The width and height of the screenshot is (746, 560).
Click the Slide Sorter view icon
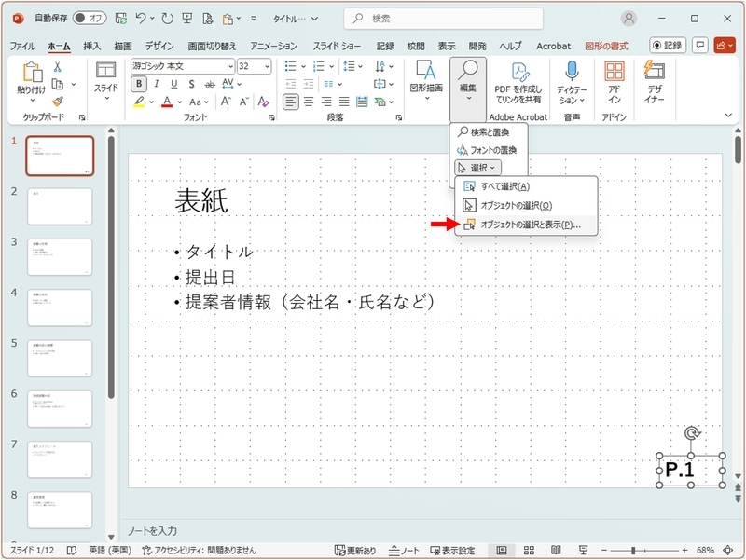pyautogui.click(x=529, y=550)
